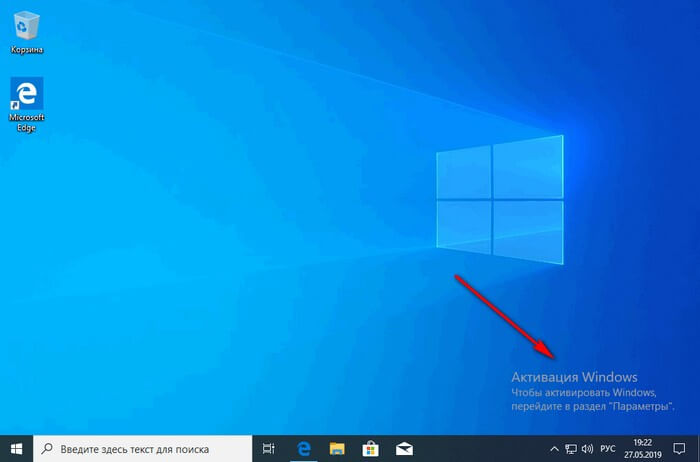Switch input language via РУС indicator
This screenshot has width=700, height=462.
(x=608, y=449)
